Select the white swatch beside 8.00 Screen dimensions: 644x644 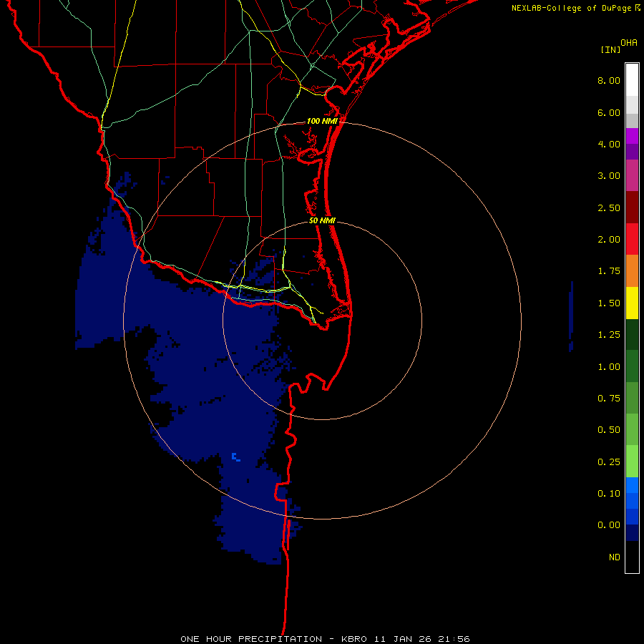coord(632,79)
